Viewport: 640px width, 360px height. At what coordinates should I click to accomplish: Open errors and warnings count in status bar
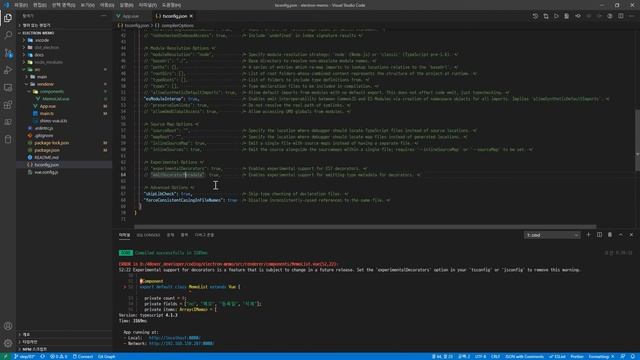pyautogui.click(x=58, y=357)
